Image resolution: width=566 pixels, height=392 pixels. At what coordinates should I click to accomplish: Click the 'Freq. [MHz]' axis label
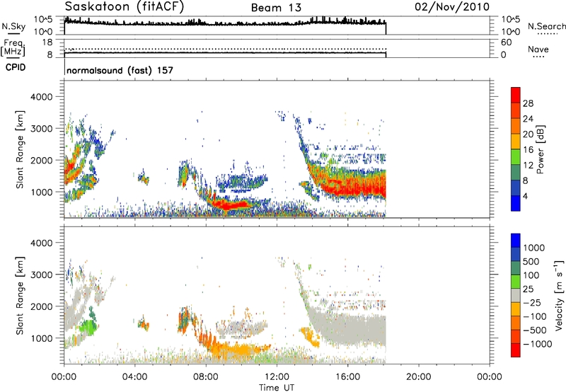[13, 47]
